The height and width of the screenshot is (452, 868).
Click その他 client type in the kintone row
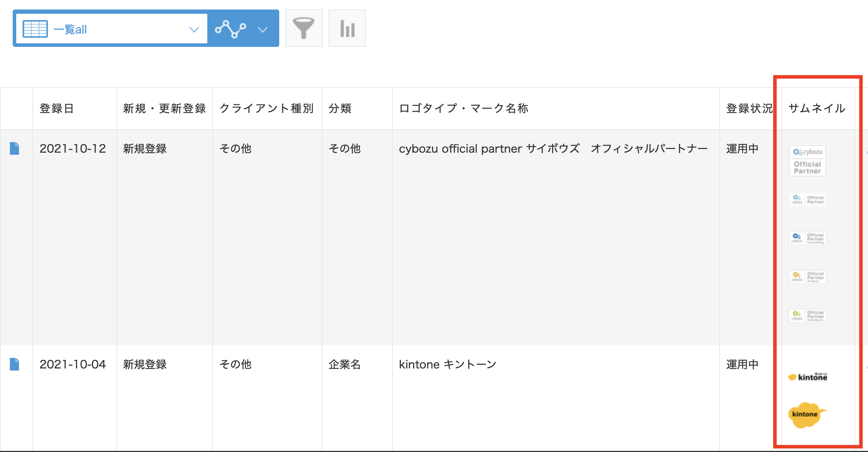(x=235, y=364)
